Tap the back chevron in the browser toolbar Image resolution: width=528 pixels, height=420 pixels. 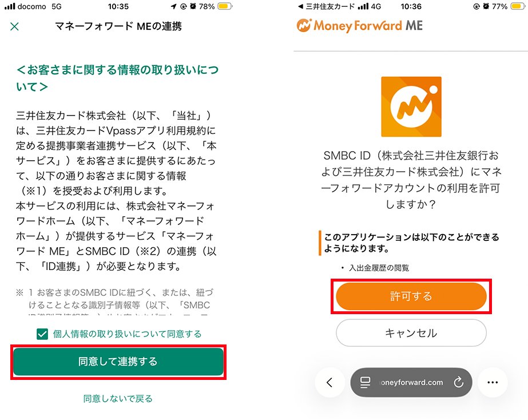[330, 382]
